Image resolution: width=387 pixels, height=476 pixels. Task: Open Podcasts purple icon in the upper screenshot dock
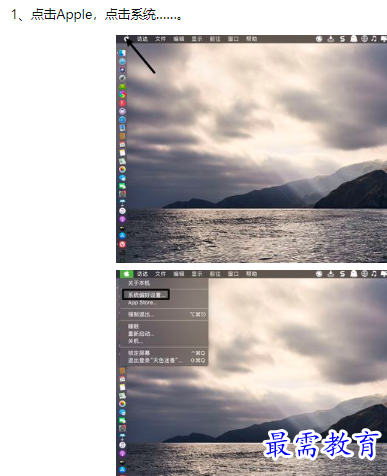[x=122, y=219]
